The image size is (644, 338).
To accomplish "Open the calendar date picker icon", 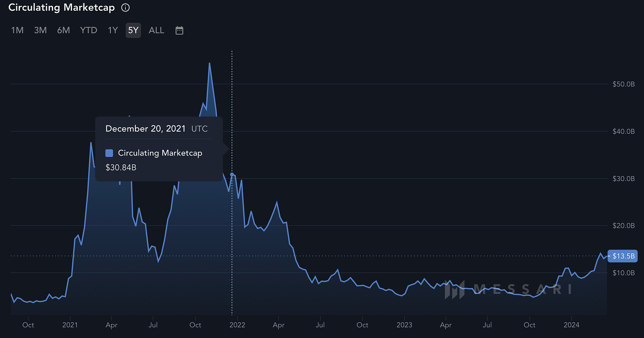I will (x=179, y=30).
